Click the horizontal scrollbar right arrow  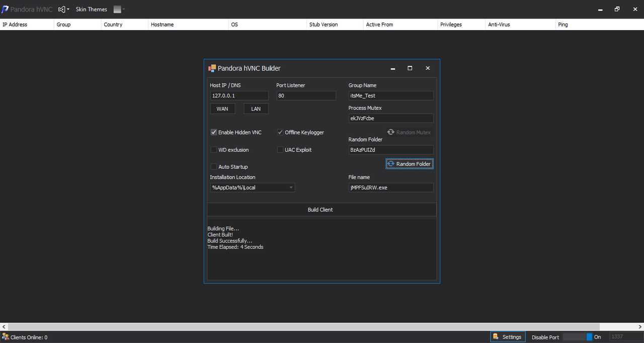click(x=639, y=327)
